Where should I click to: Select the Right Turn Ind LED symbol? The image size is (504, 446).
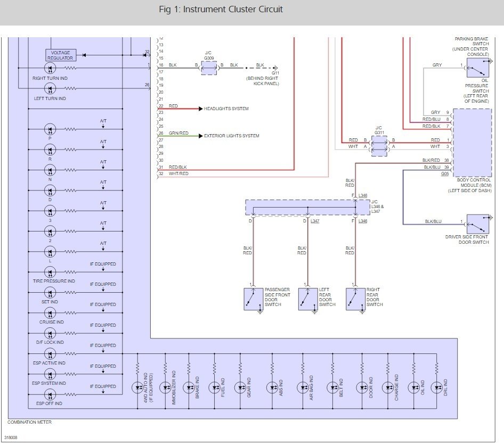point(50,68)
